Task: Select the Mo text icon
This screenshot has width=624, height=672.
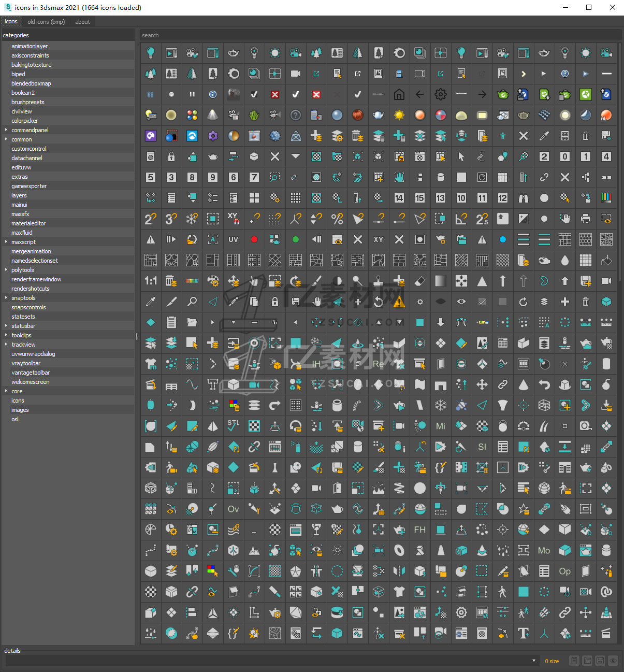Action: [x=544, y=550]
